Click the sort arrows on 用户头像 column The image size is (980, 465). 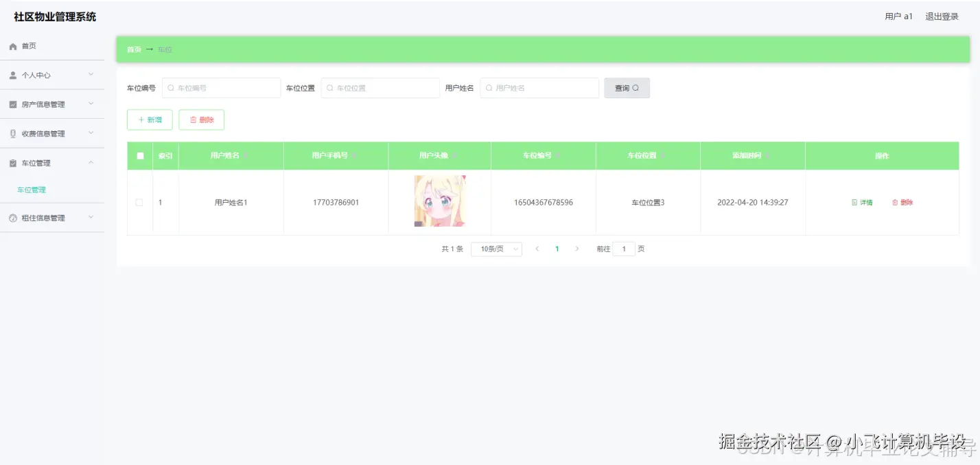[x=454, y=156]
